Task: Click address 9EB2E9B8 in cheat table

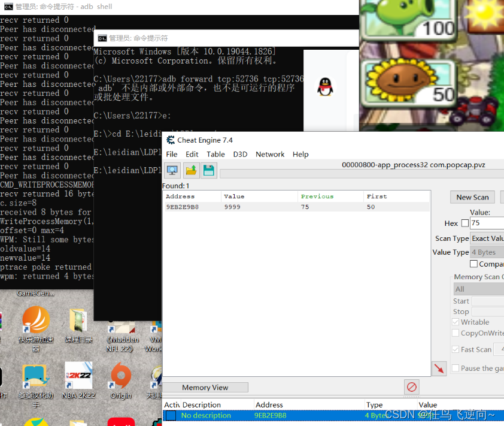Action: point(271,415)
